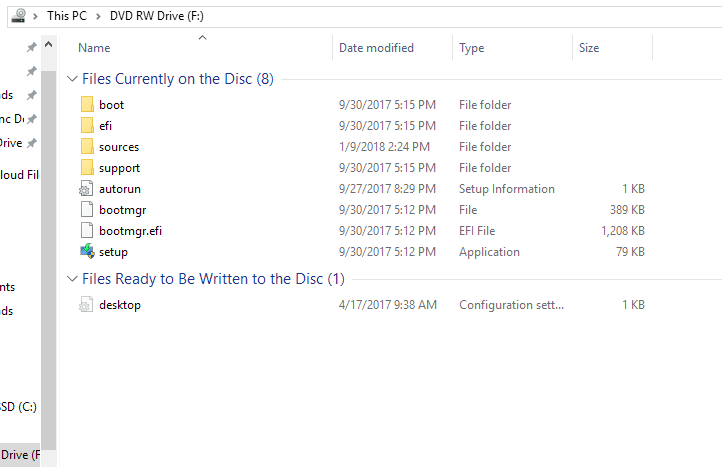Sort by Name column header
Screen dimensions: 722x467
click(x=94, y=48)
